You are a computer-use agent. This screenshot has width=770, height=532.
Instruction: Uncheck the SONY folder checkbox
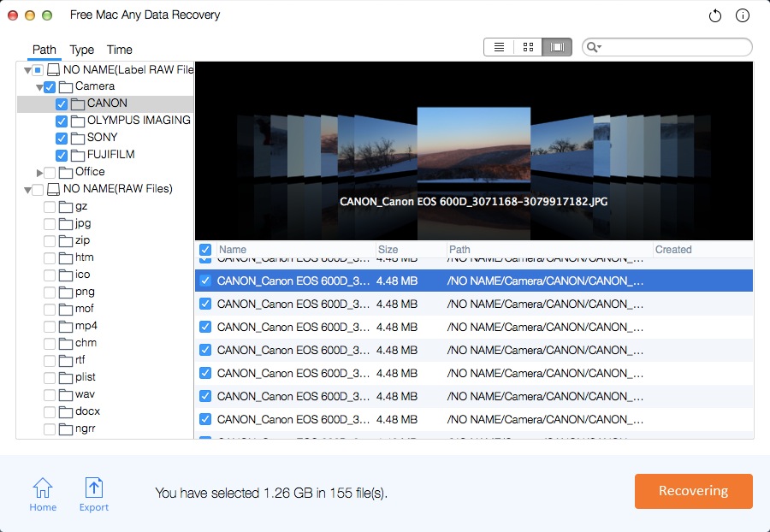click(x=62, y=138)
